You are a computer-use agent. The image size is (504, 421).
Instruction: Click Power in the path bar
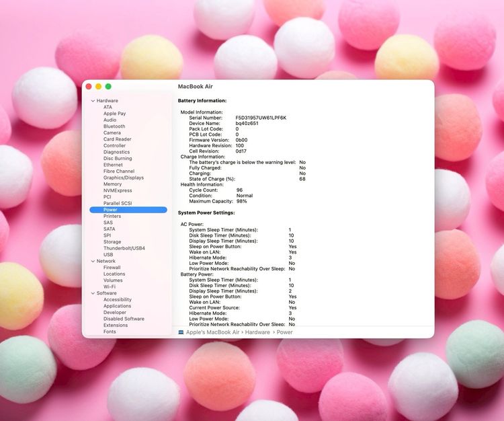(284, 332)
